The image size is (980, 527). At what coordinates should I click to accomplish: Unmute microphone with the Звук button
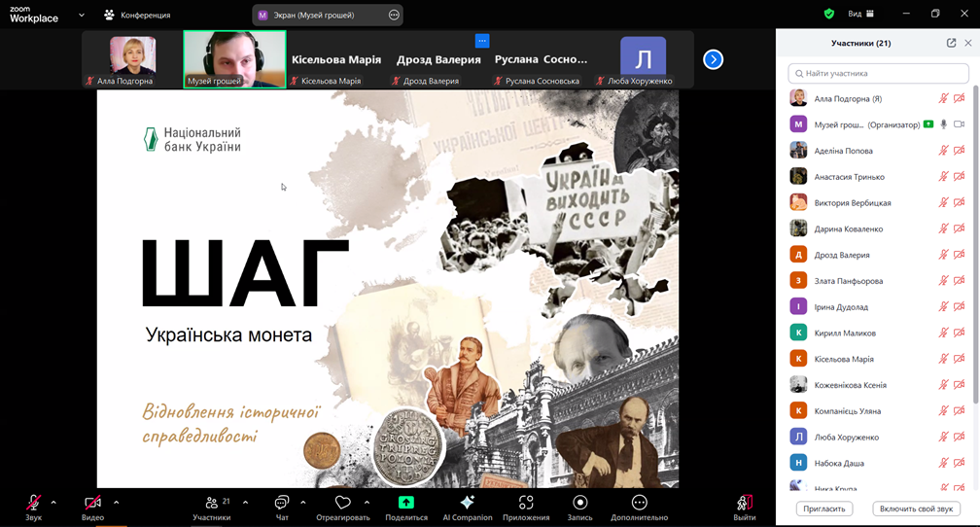click(x=34, y=508)
